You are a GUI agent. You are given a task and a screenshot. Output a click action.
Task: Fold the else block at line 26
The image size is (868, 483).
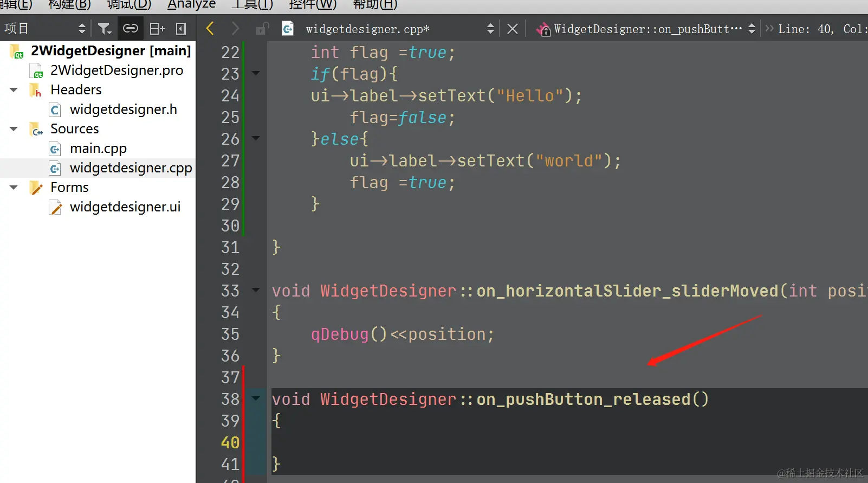pos(256,138)
